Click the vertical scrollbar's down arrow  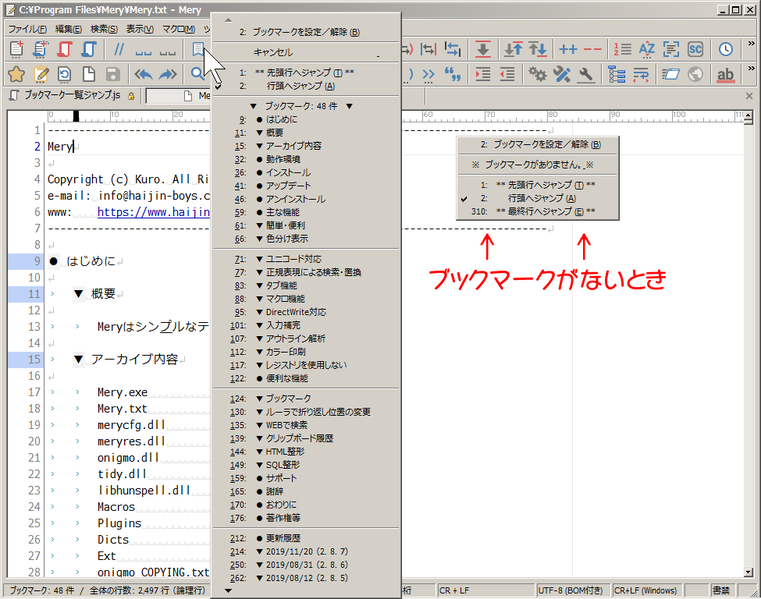pos(748,573)
